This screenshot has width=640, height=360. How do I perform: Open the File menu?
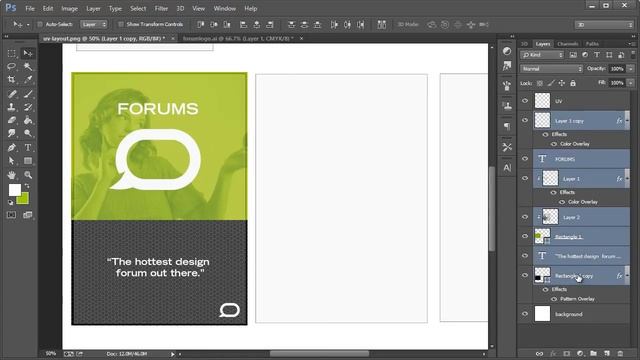[30, 8]
